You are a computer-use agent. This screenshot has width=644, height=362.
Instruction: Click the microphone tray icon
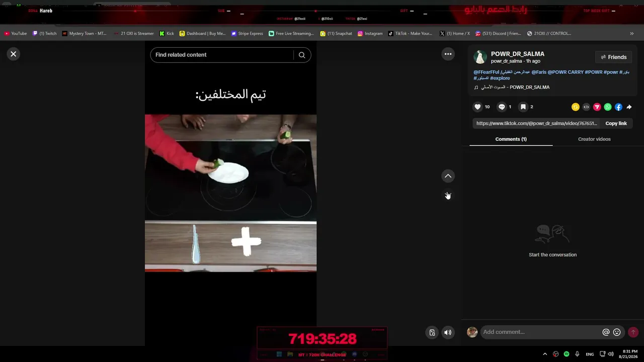pos(577,354)
